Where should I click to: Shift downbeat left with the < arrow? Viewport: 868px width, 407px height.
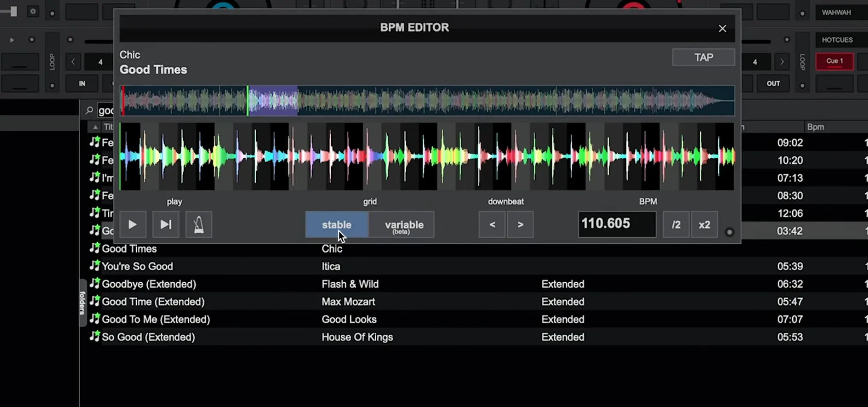pyautogui.click(x=492, y=224)
